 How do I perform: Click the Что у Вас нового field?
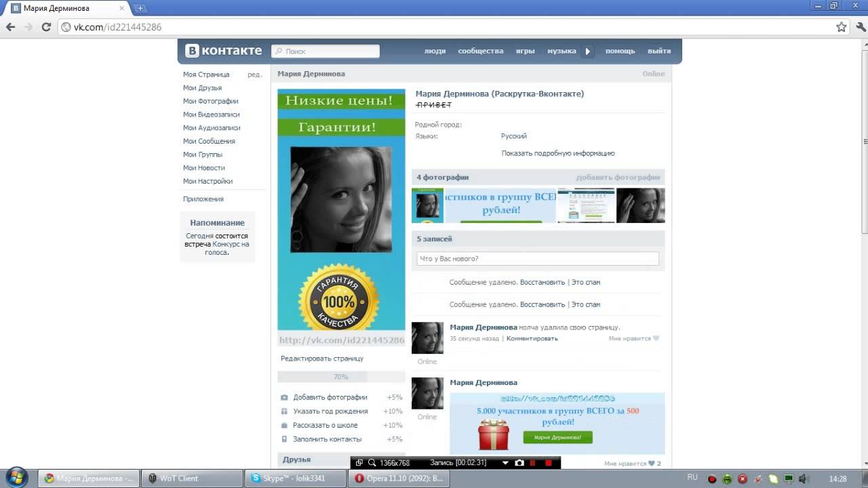[x=538, y=259]
